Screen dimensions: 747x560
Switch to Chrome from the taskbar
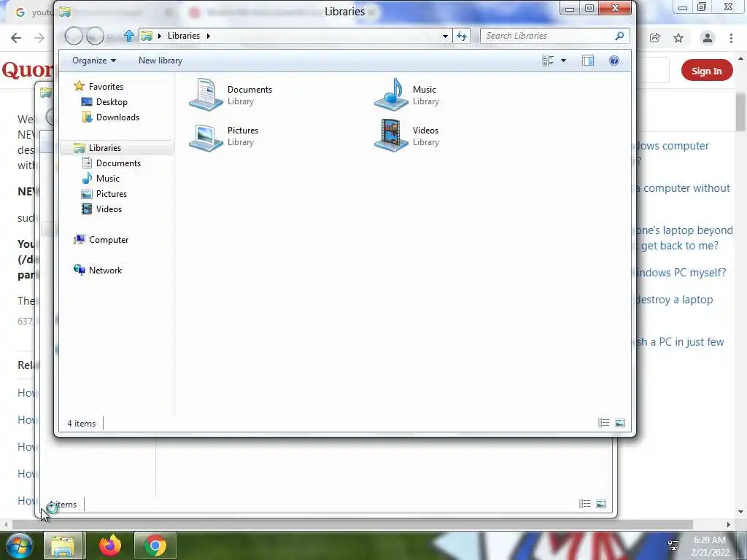coord(155,545)
